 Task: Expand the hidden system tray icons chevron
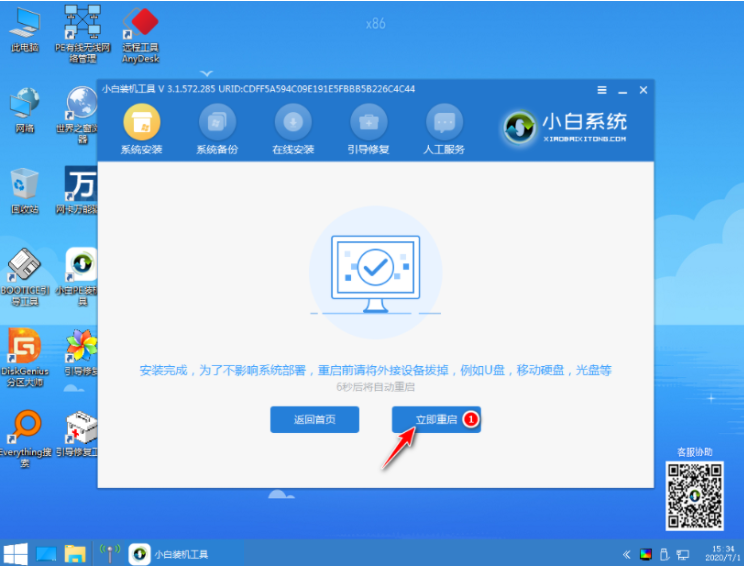click(x=627, y=553)
